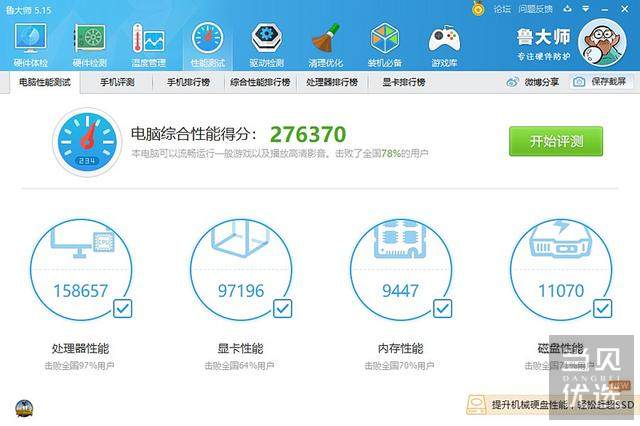Switch to 处理器排行榜 tab

(x=332, y=82)
